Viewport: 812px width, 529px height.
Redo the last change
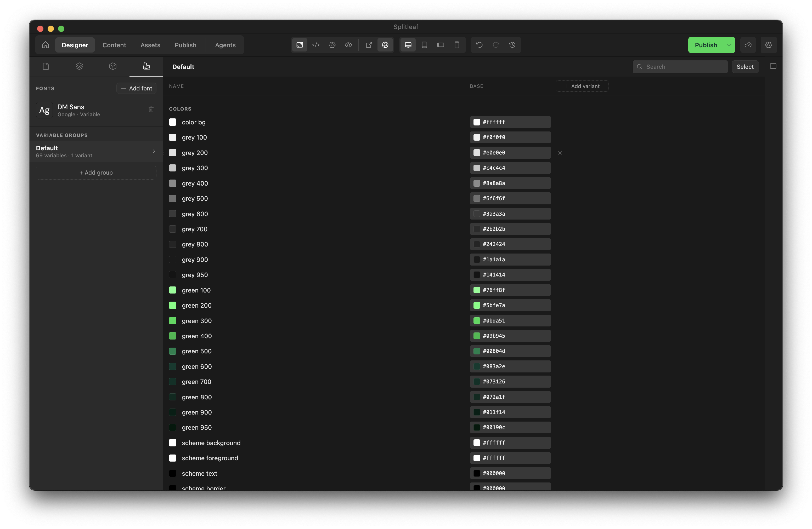[496, 45]
